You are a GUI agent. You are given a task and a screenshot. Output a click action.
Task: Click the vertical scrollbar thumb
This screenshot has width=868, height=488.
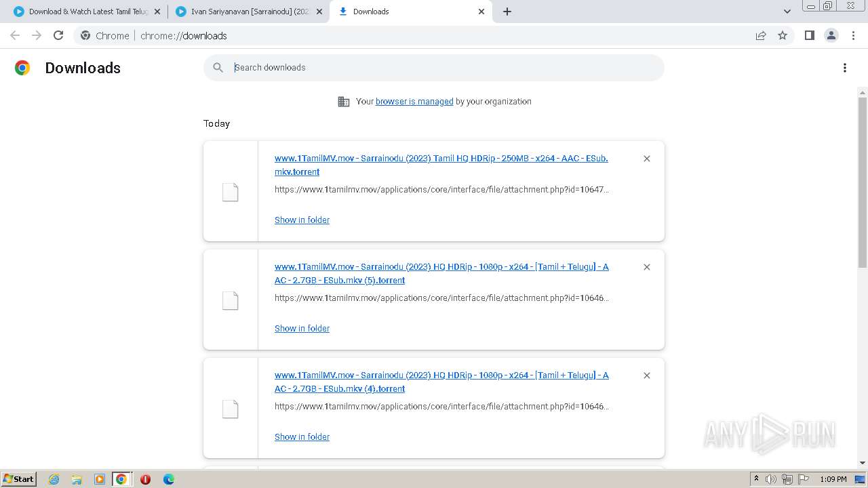[863, 182]
